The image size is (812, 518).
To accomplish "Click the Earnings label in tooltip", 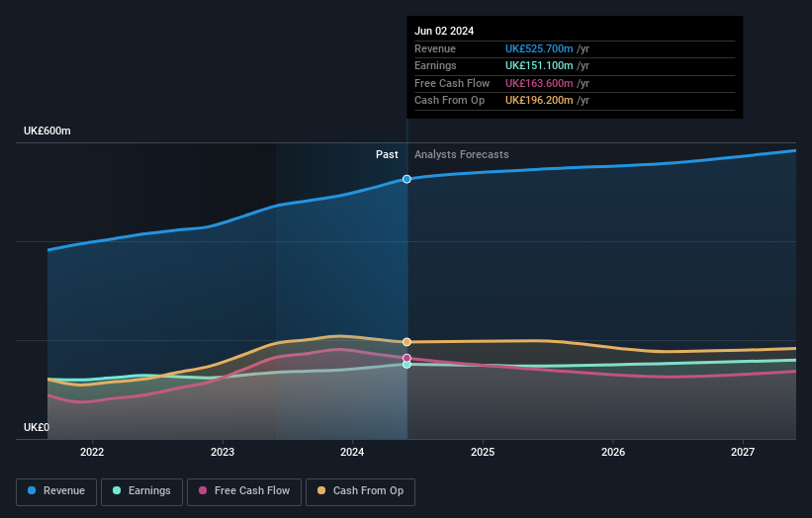I will pos(435,65).
